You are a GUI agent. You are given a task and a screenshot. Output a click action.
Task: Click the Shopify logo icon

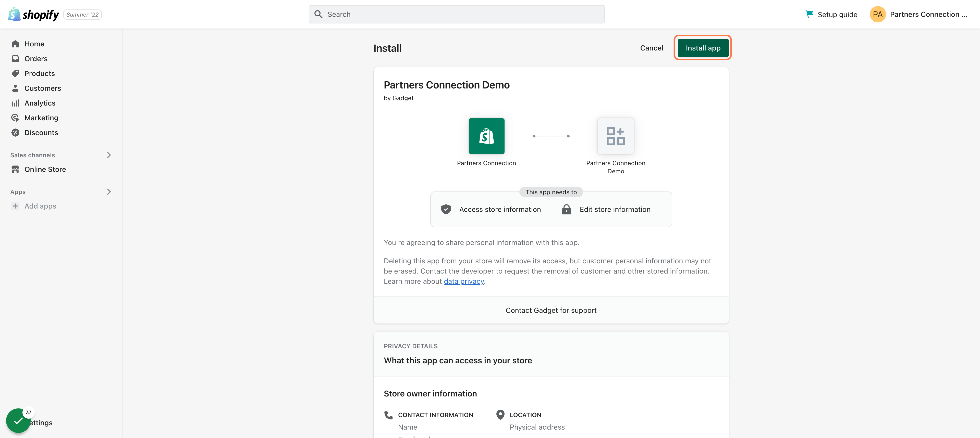(x=15, y=15)
